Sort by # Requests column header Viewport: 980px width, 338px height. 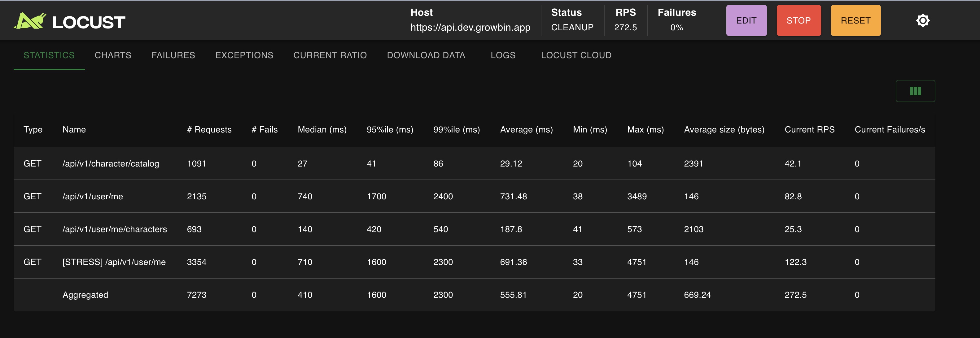[209, 130]
